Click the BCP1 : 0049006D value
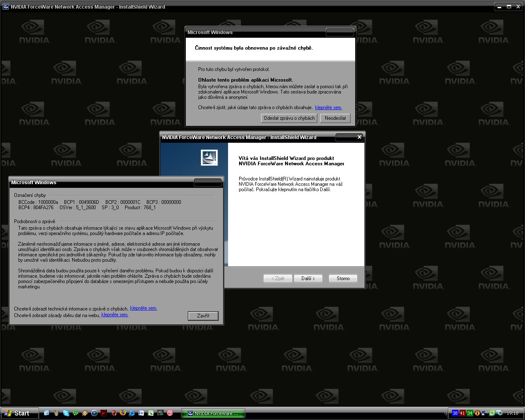This screenshot has width=525, height=420. [82, 202]
